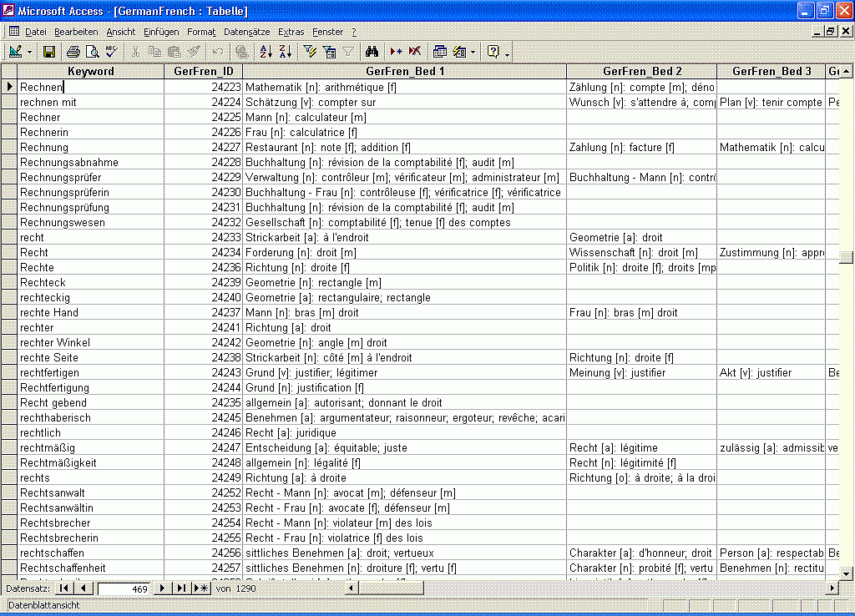Run the spell check ABC icon
This screenshot has height=616, width=855.
point(111,52)
